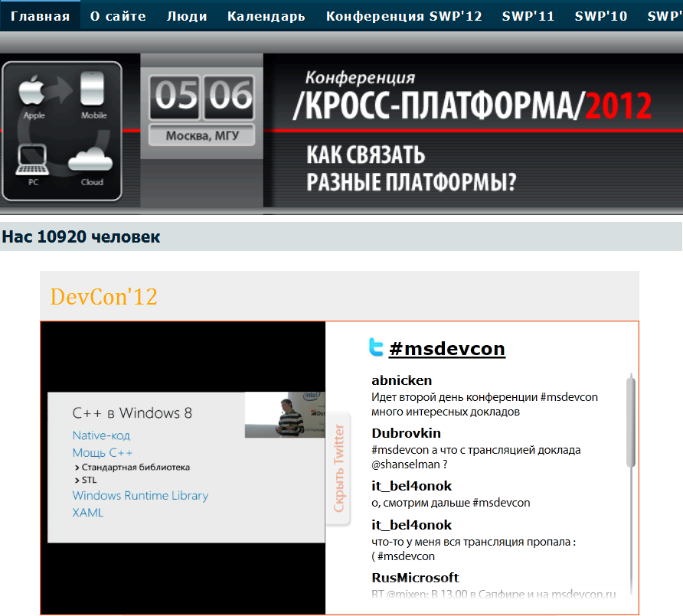Open it_bel4onok's profile above 'о, смотрим дальше'

[412, 486]
